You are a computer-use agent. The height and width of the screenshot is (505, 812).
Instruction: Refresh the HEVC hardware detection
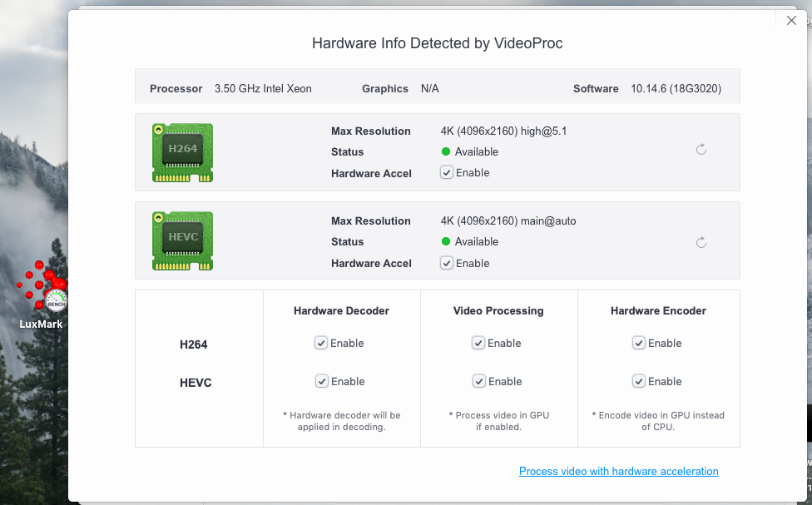pos(701,242)
